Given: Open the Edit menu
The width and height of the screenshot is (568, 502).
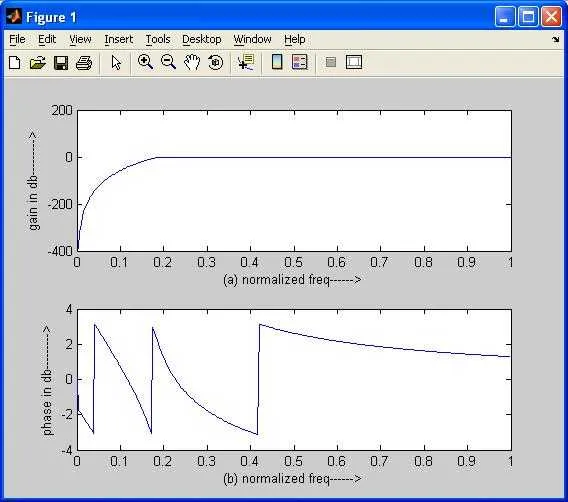Looking at the screenshot, I should pyautogui.click(x=47, y=39).
